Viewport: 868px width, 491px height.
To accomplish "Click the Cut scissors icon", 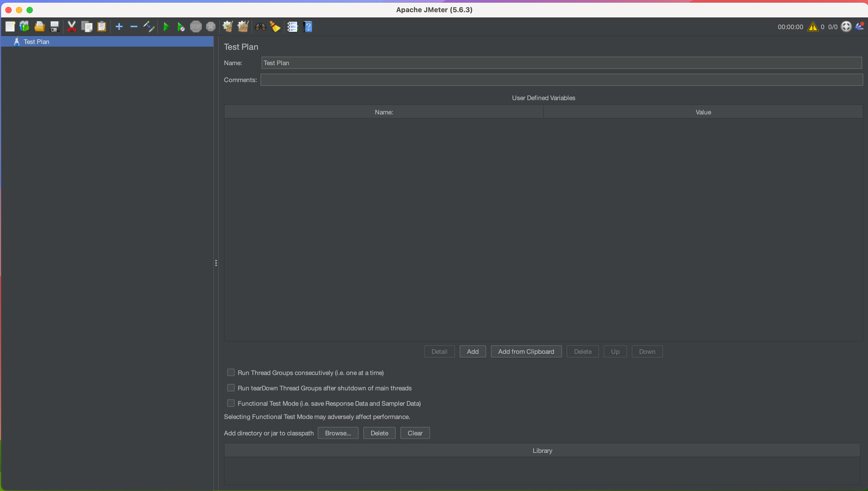I will coord(71,27).
